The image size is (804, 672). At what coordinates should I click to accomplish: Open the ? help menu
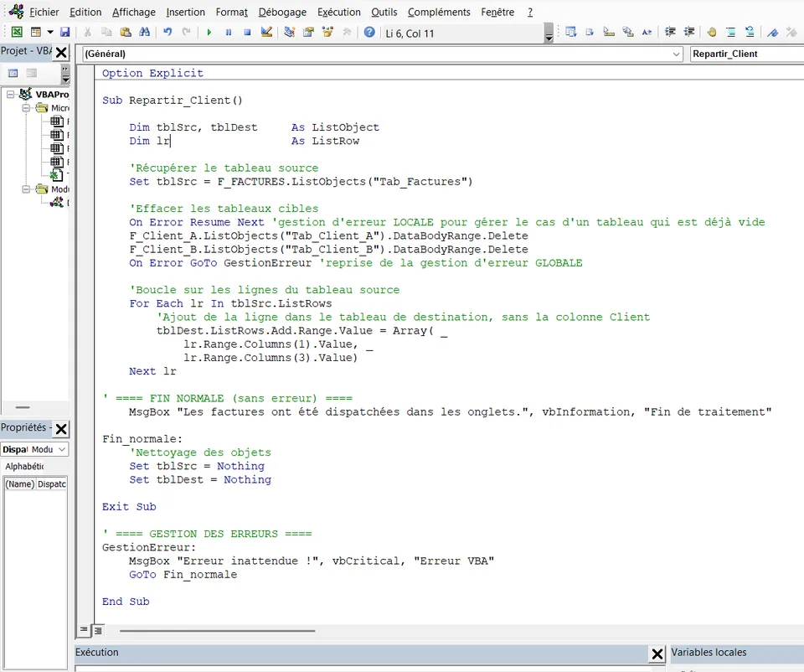(x=530, y=12)
